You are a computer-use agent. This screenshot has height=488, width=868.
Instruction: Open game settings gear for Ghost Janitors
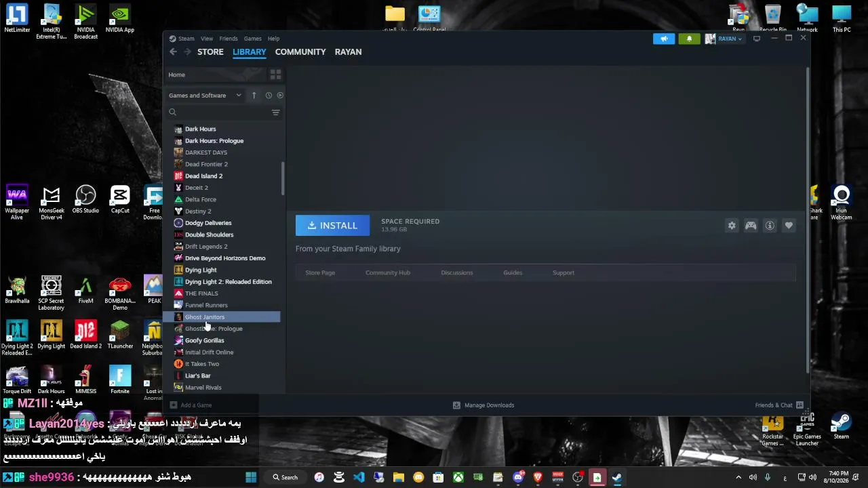[732, 226]
